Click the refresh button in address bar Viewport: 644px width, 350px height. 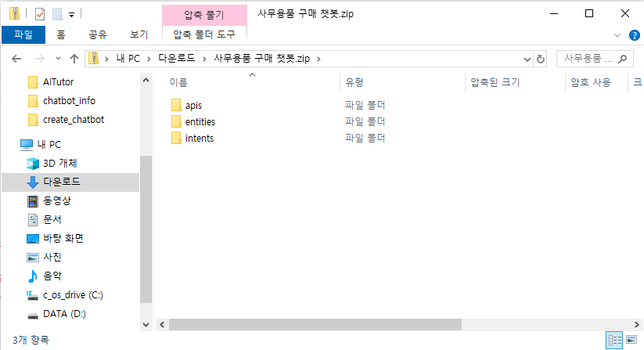540,59
